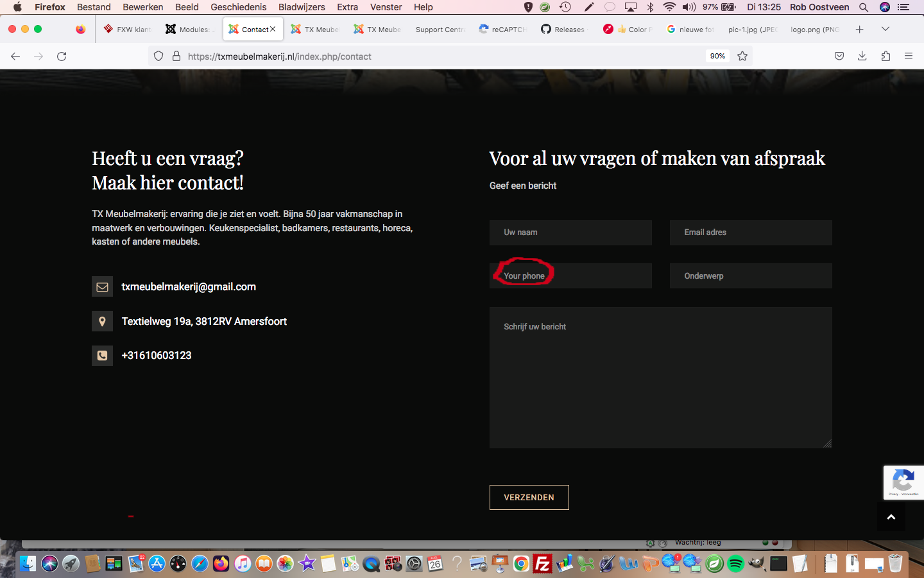Image resolution: width=924 pixels, height=578 pixels.
Task: Open the Bluetooth status menu
Action: [650, 7]
